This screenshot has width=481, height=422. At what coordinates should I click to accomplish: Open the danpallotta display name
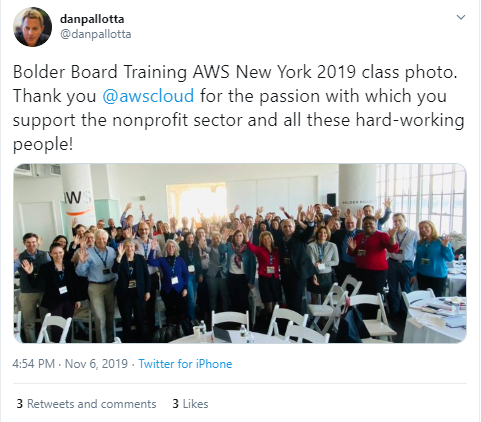pyautogui.click(x=92, y=19)
